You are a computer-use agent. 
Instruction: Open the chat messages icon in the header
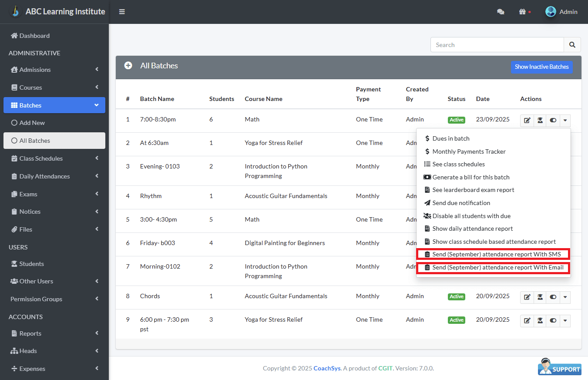(501, 12)
